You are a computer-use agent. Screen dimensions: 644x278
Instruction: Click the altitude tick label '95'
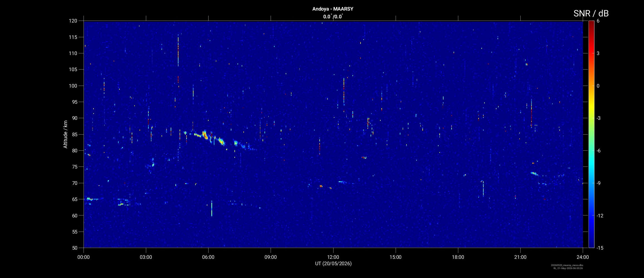click(74, 102)
